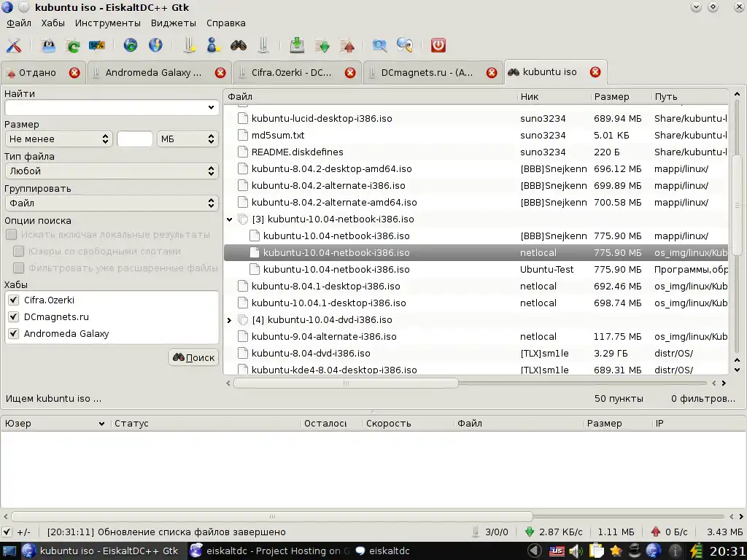Click the magnifier folder search icon
Screen dimensions: 747x560
tap(379, 45)
